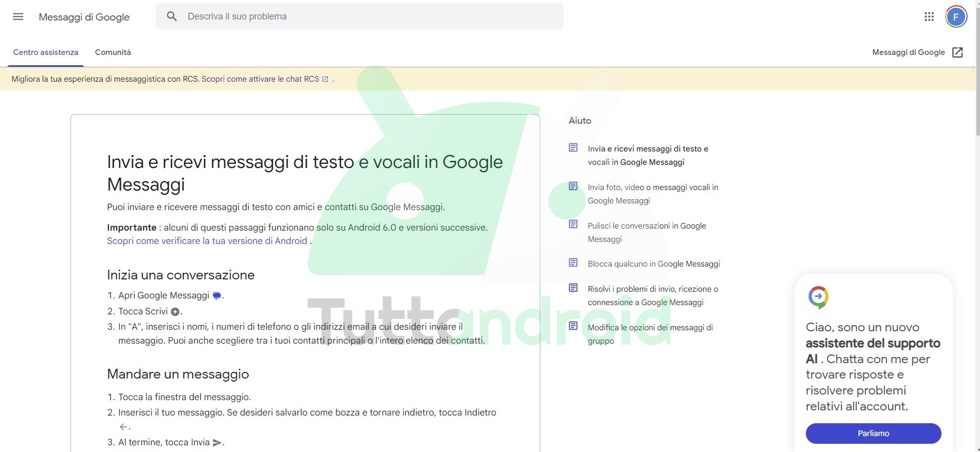The image size is (980, 452).
Task: Click the Parliamo button
Action: 873,434
